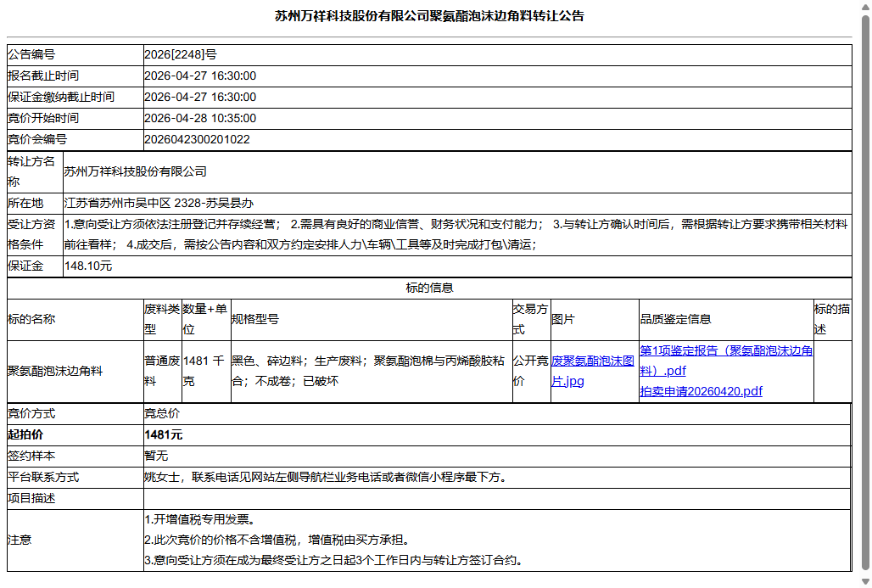Screen dimensions: 872x588
Task: Select the 竞总价 value
Action: click(162, 413)
